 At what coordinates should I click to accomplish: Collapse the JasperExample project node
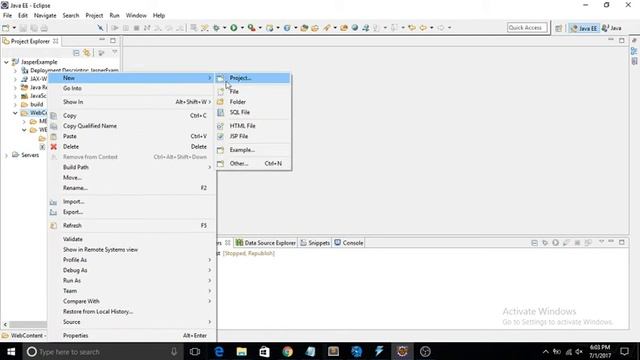pyautogui.click(x=6, y=62)
